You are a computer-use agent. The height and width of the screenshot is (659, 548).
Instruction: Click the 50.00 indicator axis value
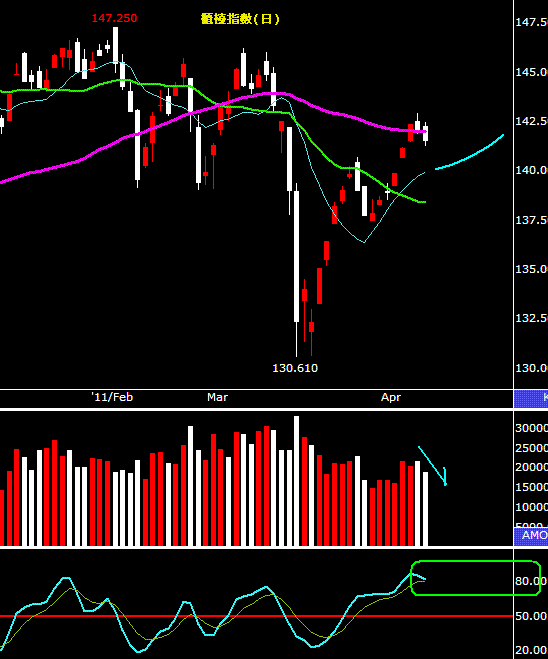point(532,616)
